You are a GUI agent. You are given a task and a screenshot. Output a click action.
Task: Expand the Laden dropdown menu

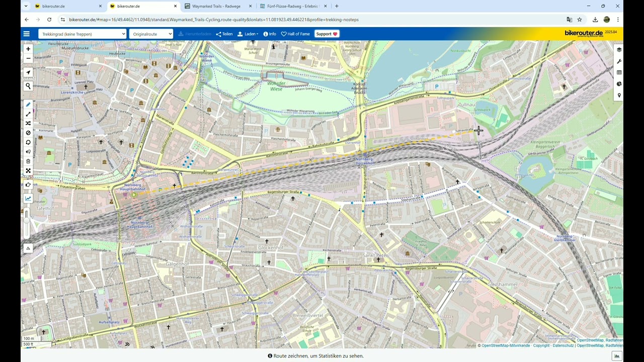[248, 34]
